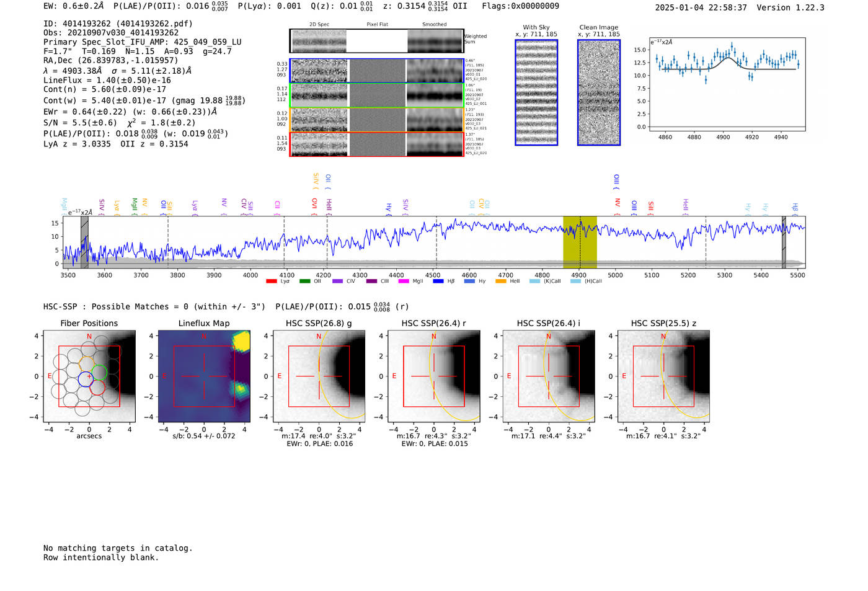868x591 pixels.
Task: Click the red fiber circle in Fiber Positions
Action: (x=98, y=388)
